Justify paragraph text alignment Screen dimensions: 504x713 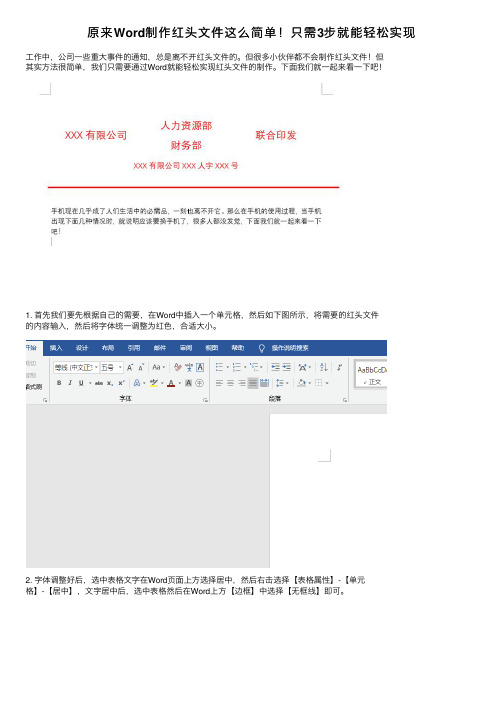(x=253, y=383)
